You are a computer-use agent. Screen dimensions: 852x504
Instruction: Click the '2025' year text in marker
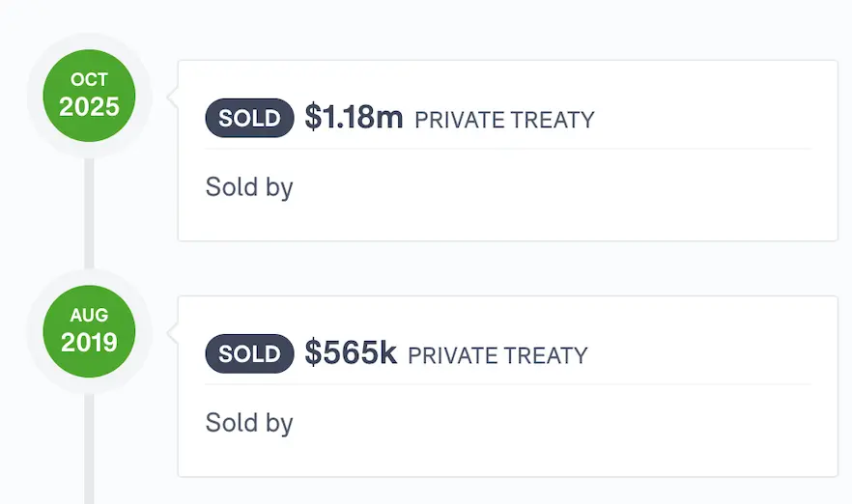(x=89, y=106)
